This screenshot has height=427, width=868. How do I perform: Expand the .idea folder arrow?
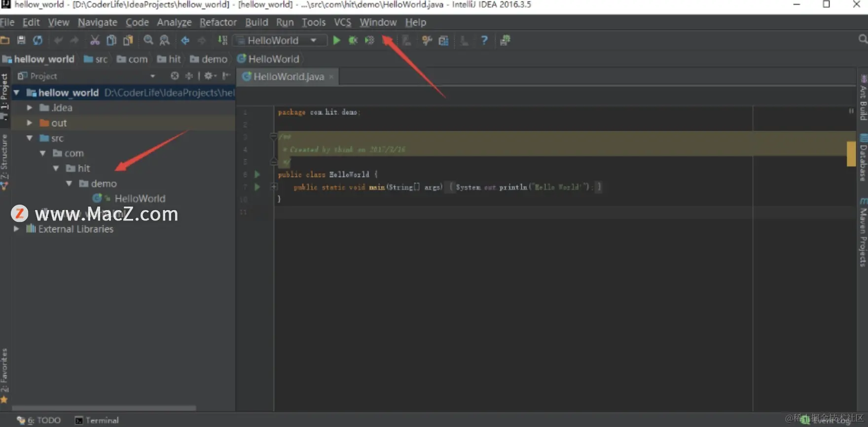[30, 107]
